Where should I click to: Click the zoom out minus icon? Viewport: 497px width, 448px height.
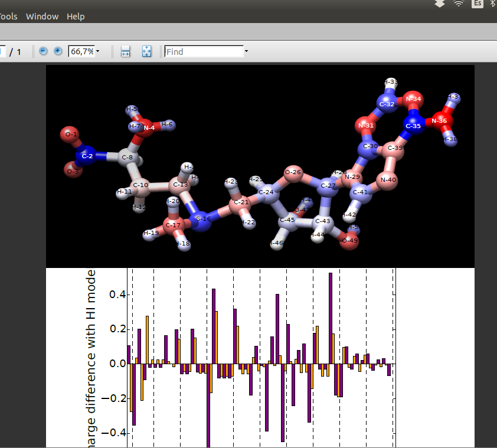(x=43, y=51)
